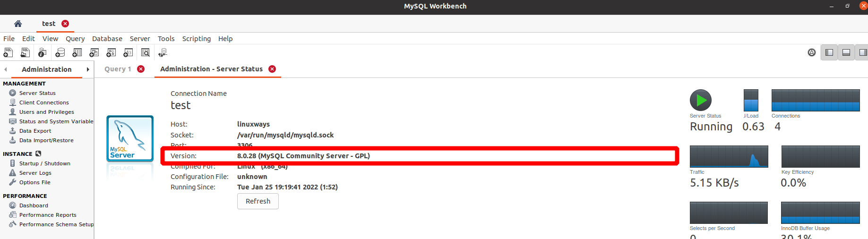
Task: Create a new schema icon
Action: (60, 52)
